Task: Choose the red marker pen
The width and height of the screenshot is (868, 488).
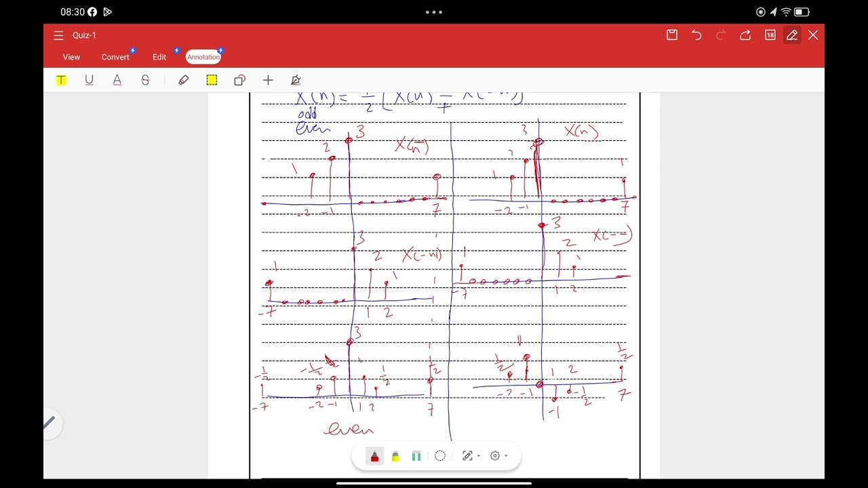Action: (x=374, y=456)
